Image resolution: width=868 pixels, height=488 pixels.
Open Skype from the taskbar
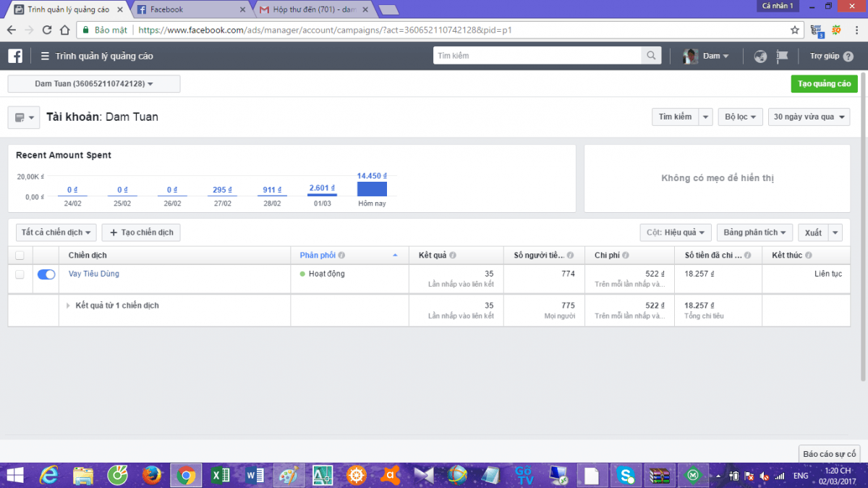pos(626,475)
